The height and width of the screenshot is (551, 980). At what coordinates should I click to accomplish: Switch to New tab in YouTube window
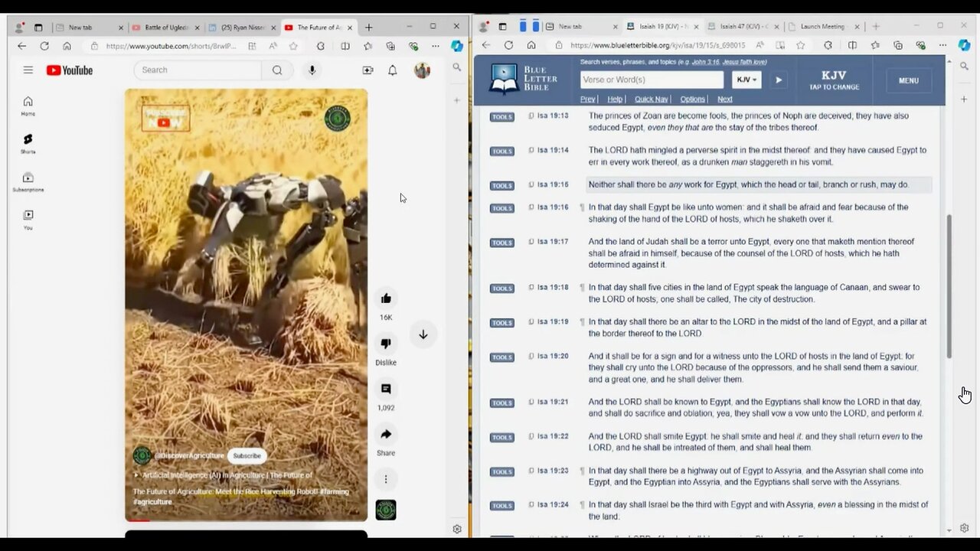tap(88, 27)
